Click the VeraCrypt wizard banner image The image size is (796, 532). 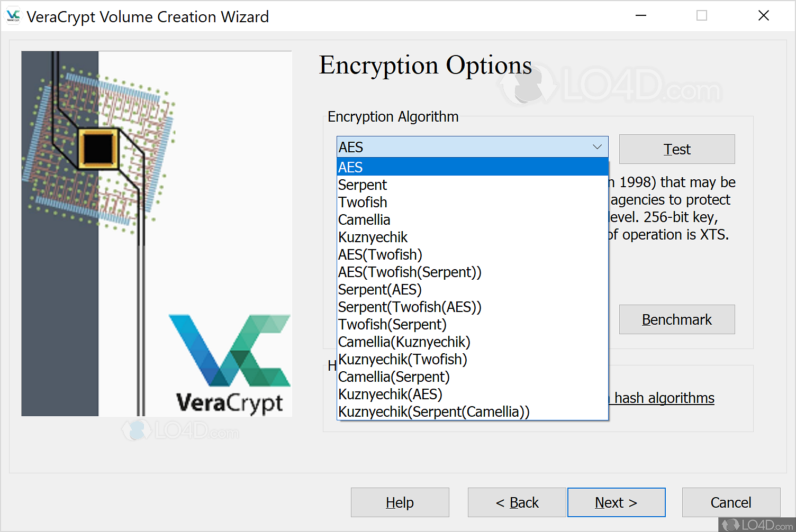coord(157,233)
